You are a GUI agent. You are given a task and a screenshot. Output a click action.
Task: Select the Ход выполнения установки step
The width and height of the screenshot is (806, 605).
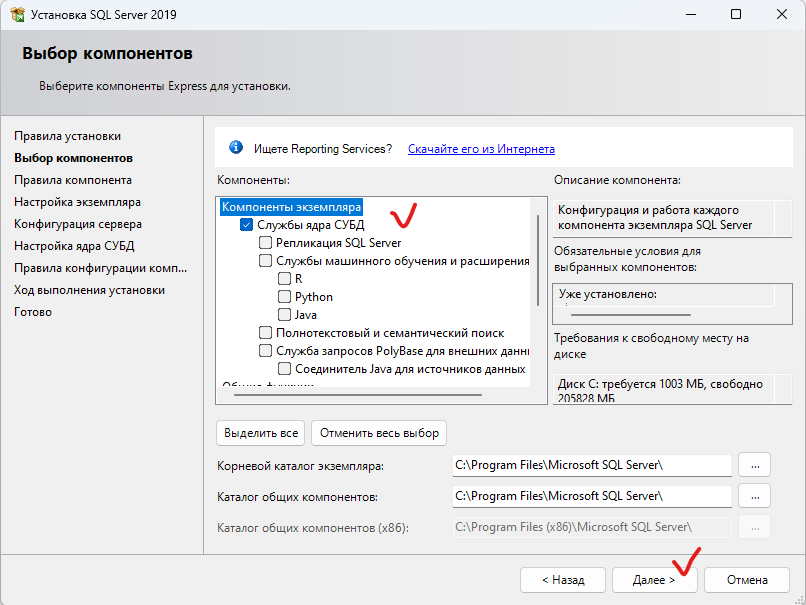[x=89, y=290]
